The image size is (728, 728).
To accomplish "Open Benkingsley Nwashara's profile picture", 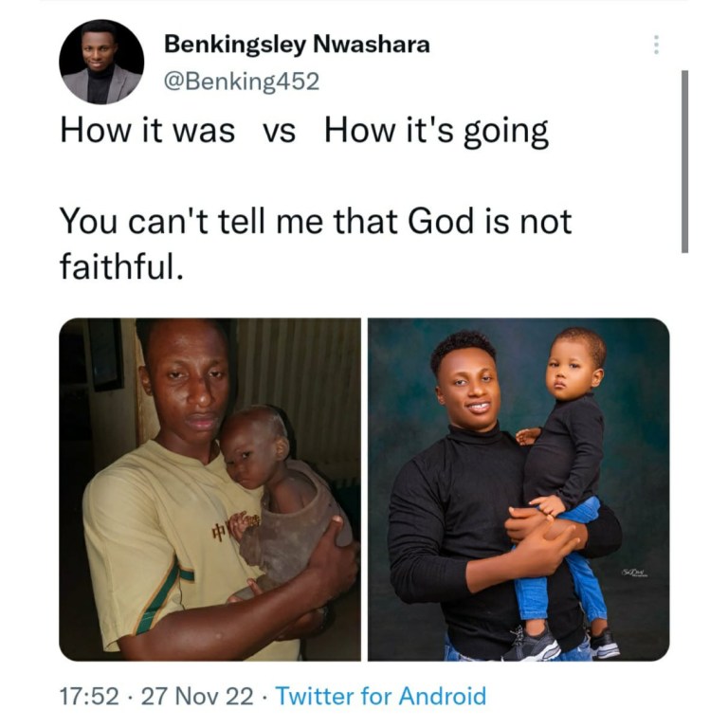I will [x=101, y=62].
